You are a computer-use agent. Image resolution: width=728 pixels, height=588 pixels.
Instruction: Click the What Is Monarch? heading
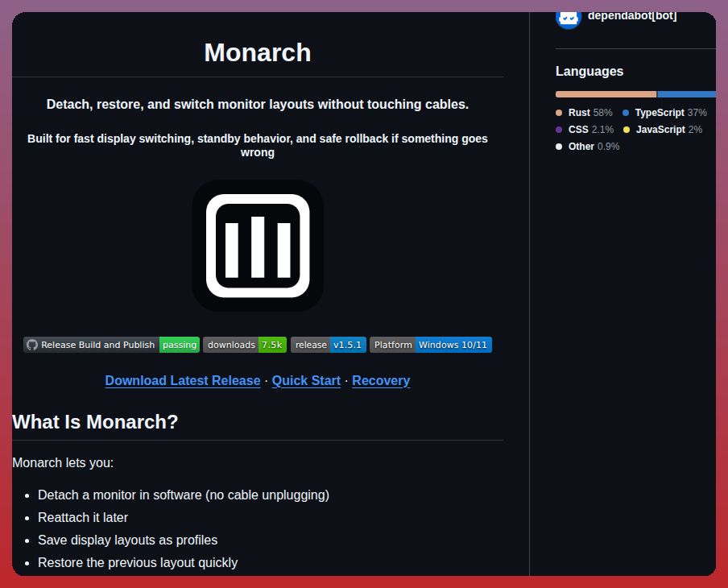pyautogui.click(x=95, y=422)
